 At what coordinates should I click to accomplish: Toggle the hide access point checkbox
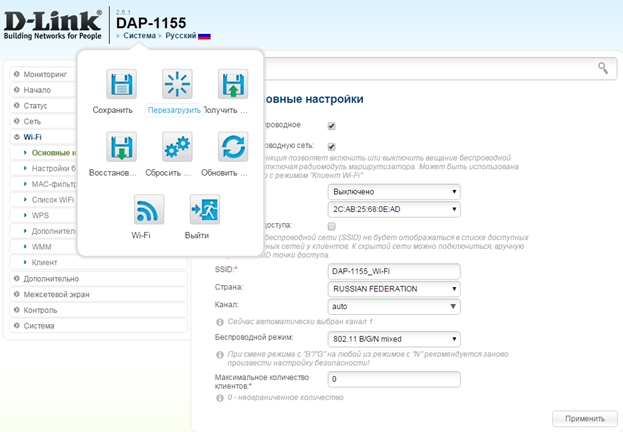click(331, 226)
